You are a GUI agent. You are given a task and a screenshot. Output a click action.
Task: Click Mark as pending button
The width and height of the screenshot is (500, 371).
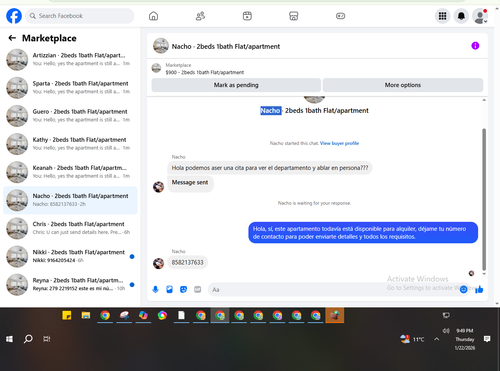[236, 85]
